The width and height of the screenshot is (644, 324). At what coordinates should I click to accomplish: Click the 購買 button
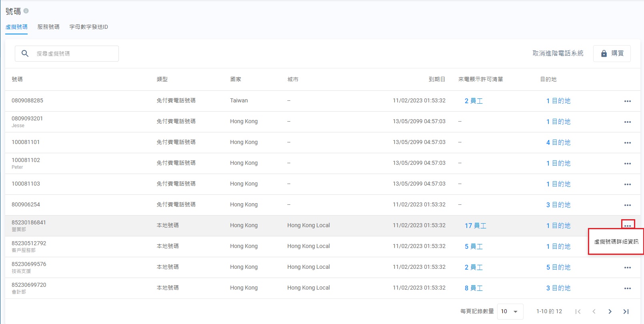click(x=612, y=54)
